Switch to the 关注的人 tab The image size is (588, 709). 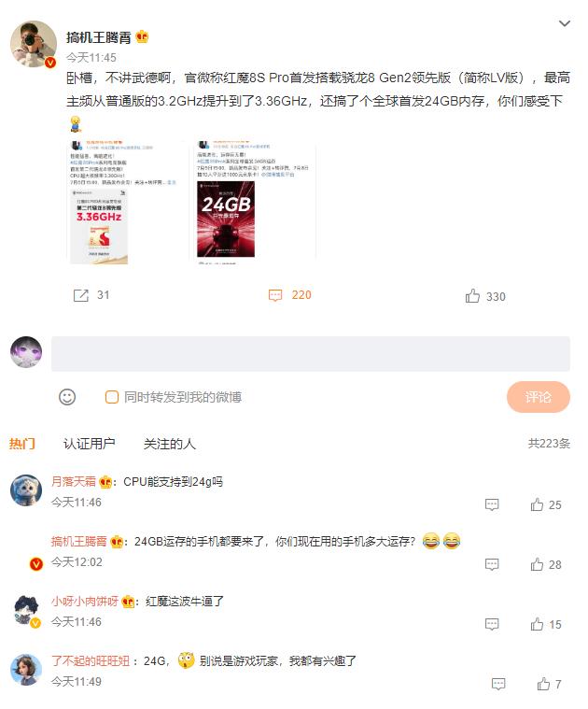coord(169,444)
